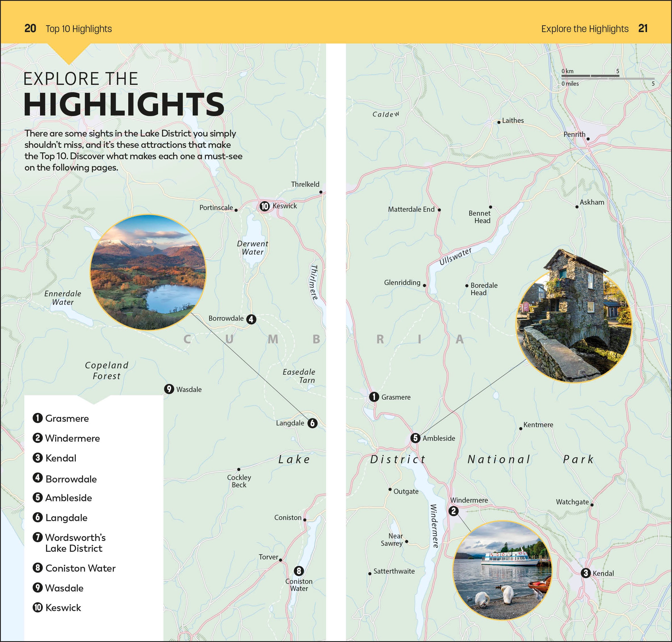Viewport: 672px width, 642px height.
Task: Click the Top 10 Highlights header
Action: point(79,29)
